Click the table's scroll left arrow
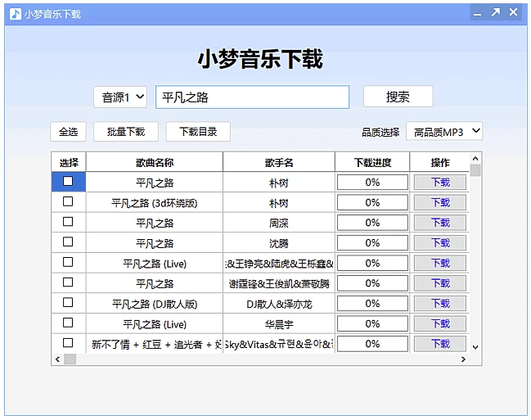The width and height of the screenshot is (531, 420). click(57, 359)
